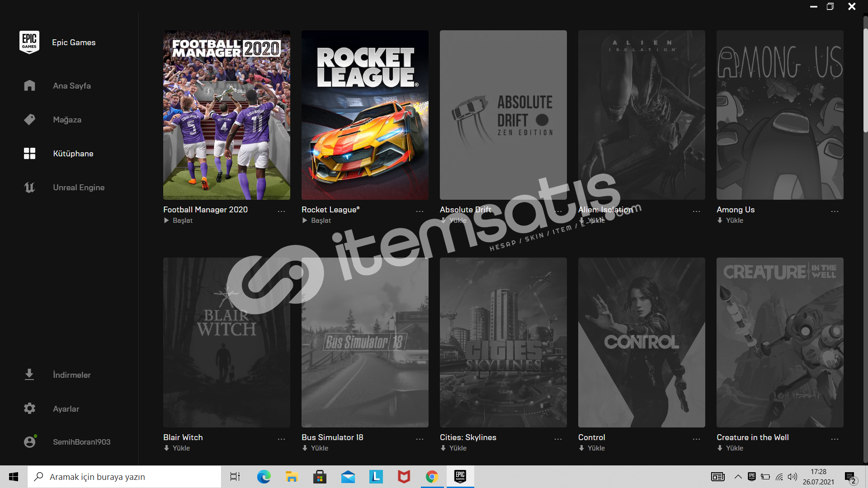This screenshot has width=868, height=488.
Task: Install Creature in the Well via Yükle
Action: click(x=730, y=448)
